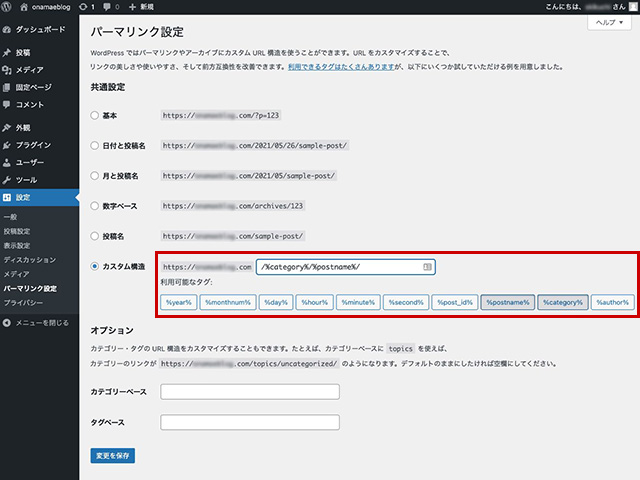Click the ユーザー person icon
This screenshot has height=480, width=640.
pos(7,163)
